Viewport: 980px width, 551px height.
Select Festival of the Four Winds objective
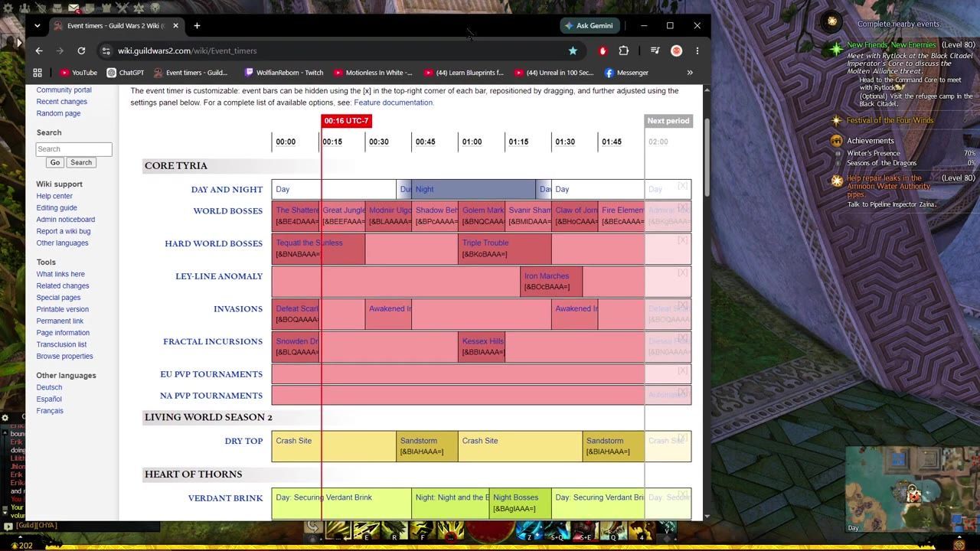tap(890, 120)
